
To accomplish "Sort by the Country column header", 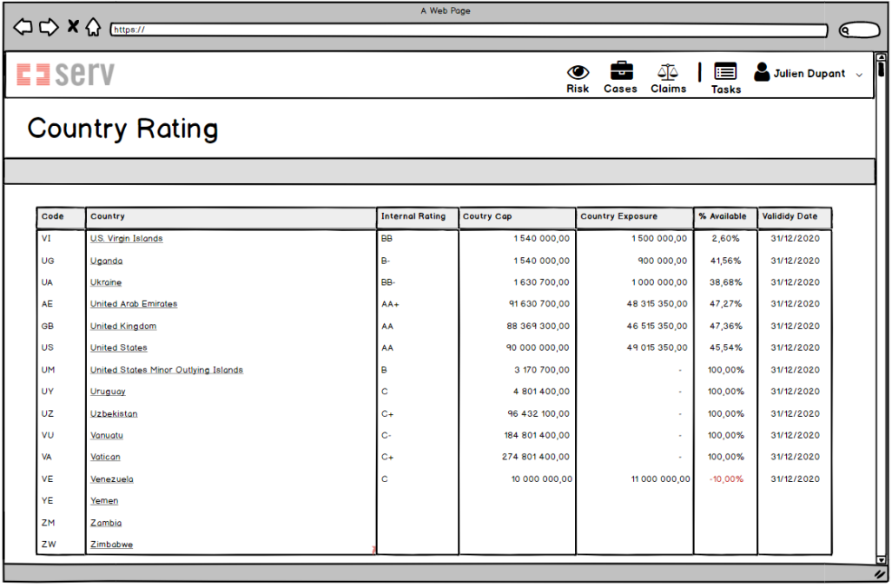I will 231,218.
